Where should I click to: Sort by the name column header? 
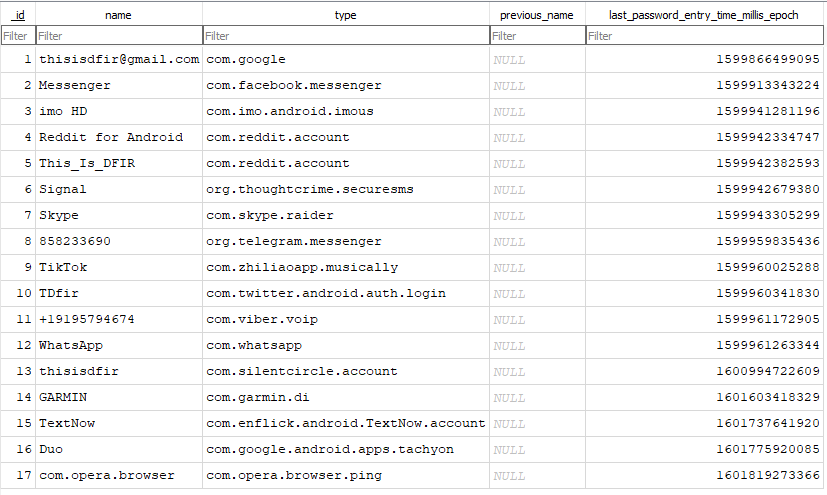click(119, 15)
